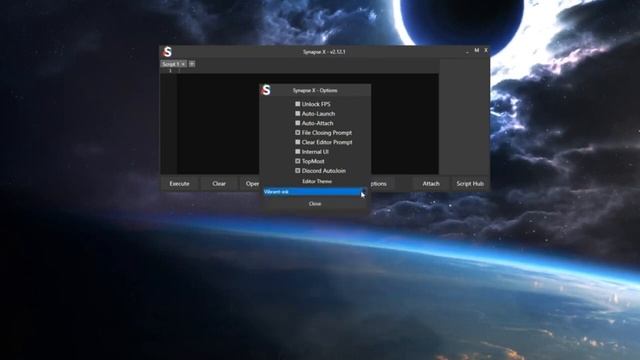The width and height of the screenshot is (640, 360).
Task: Open the Script Hub
Action: pos(470,184)
